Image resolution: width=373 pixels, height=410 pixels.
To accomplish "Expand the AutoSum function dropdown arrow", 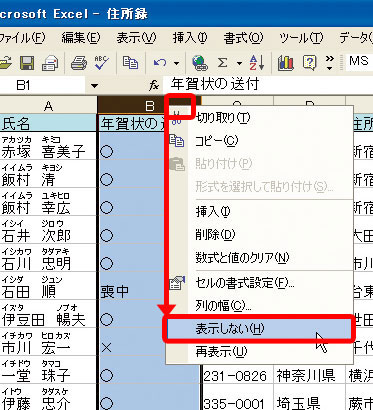I will 239,63.
